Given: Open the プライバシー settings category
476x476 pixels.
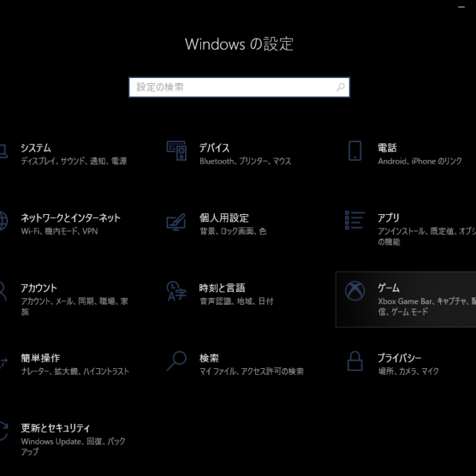Looking at the screenshot, I should click(407, 364).
